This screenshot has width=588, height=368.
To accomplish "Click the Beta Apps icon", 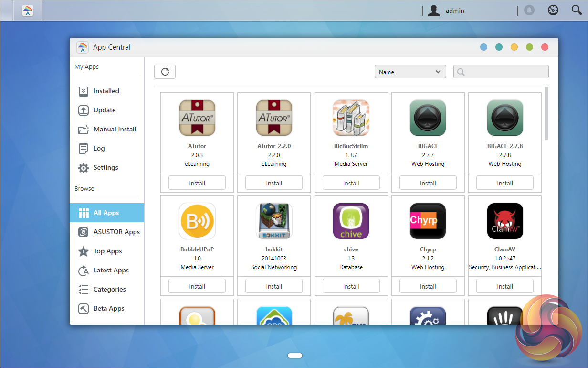I will click(84, 308).
